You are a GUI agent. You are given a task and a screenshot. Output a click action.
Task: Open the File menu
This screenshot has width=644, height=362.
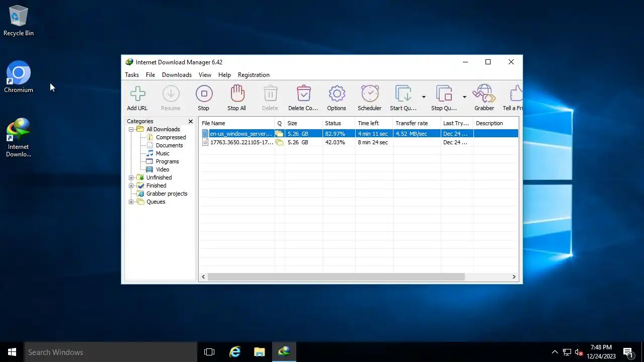tap(150, 75)
